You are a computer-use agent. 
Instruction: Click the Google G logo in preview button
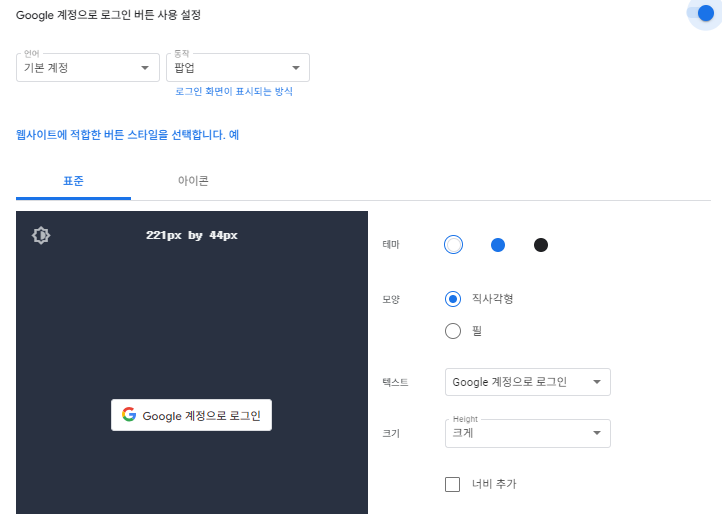[x=129, y=415]
